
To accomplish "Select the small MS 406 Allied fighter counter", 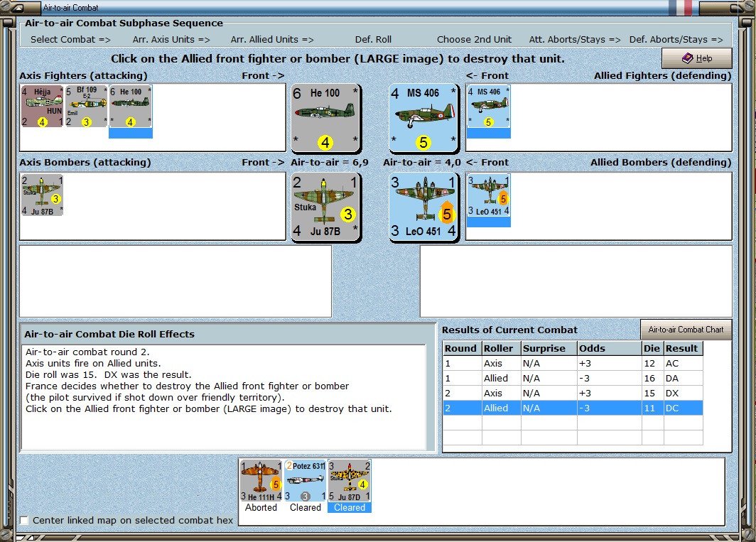I will (488, 107).
